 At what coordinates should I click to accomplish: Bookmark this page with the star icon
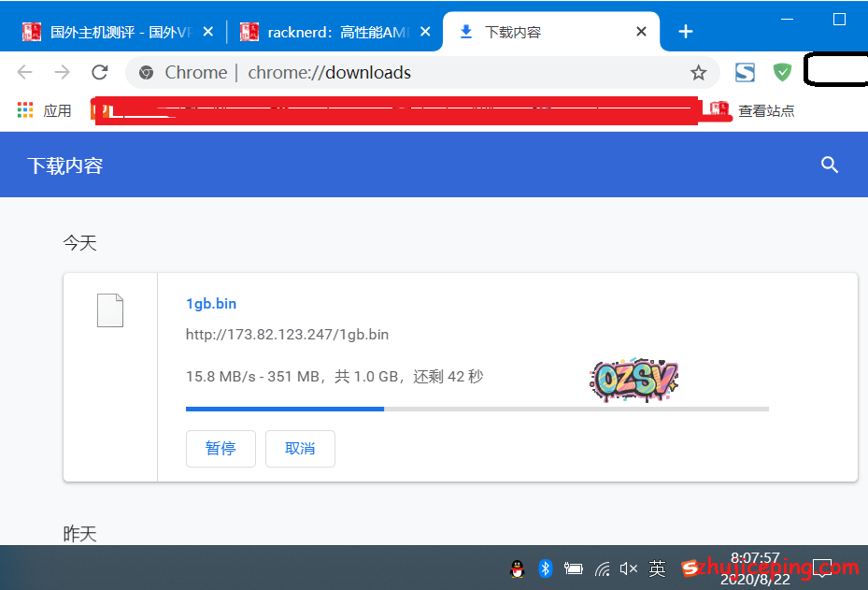tap(698, 73)
